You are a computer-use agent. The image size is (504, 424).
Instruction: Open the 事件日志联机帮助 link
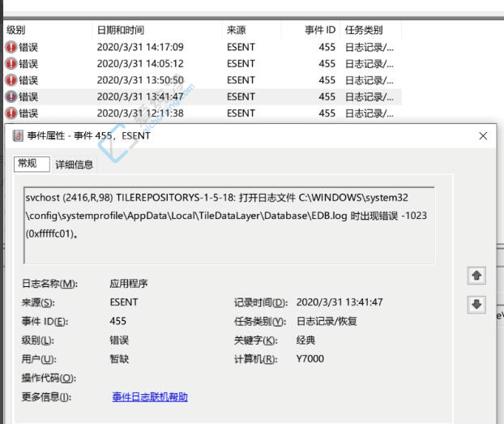pyautogui.click(x=150, y=397)
